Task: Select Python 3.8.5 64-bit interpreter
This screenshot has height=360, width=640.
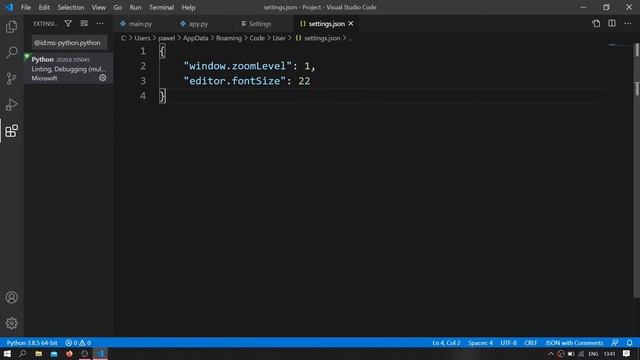Action: pos(32,343)
